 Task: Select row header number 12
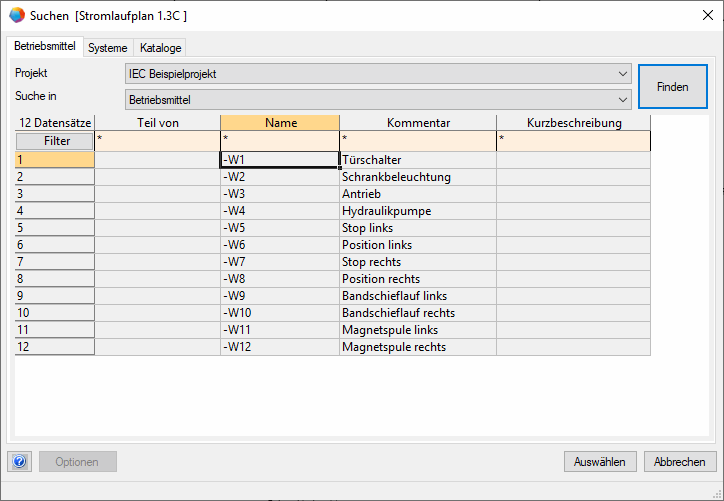tap(55, 347)
